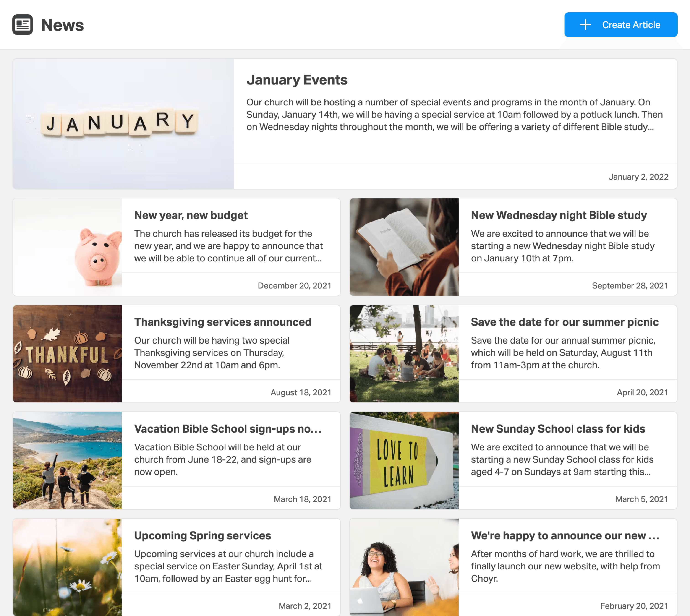Viewport: 690px width, 616px height.
Task: Select the summer picnic description text
Action: pyautogui.click(x=563, y=353)
